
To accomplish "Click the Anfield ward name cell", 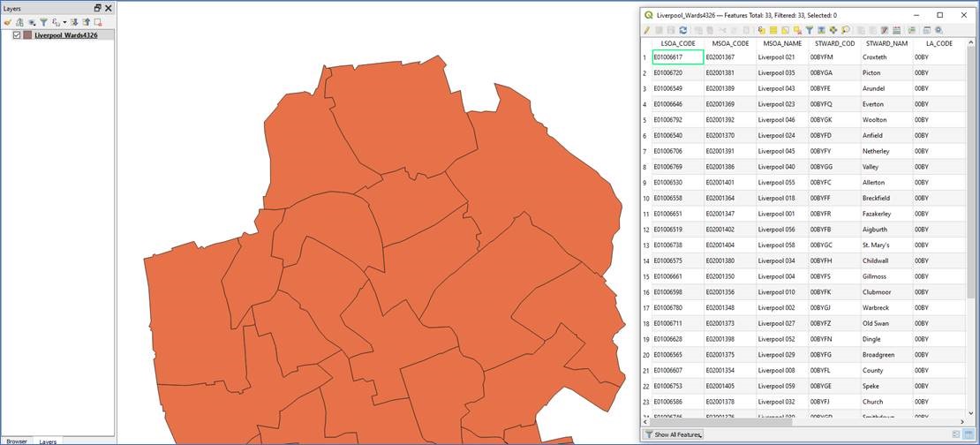I will [887, 136].
